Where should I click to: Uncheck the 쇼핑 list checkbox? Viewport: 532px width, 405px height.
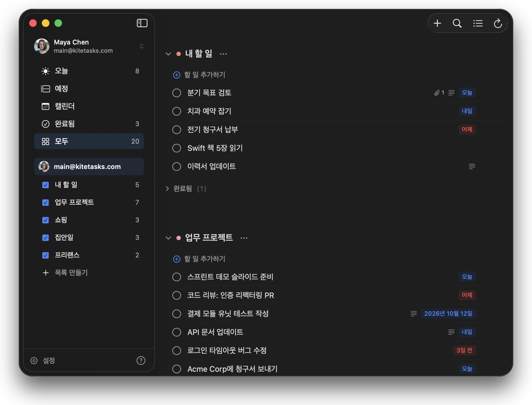coord(46,220)
